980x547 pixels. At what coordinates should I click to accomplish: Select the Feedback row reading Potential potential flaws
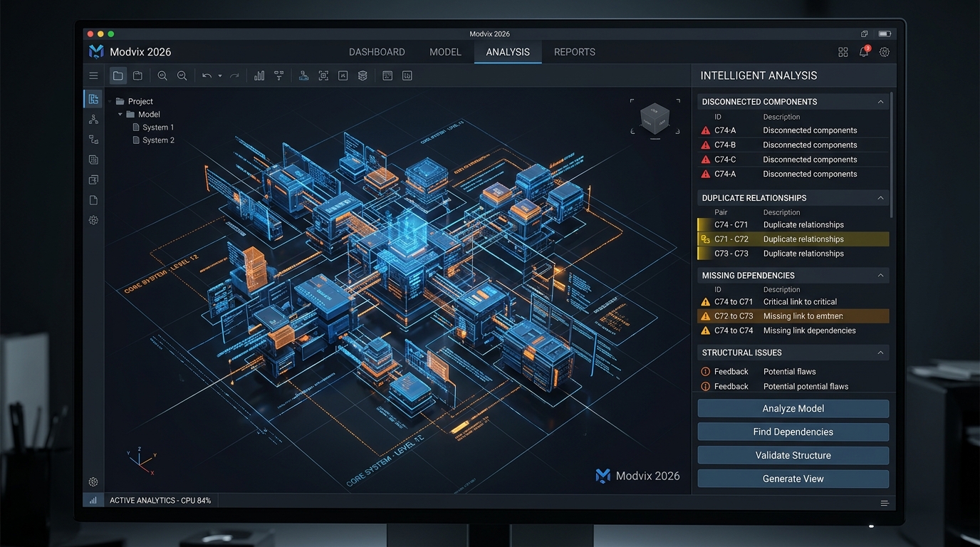pos(793,386)
